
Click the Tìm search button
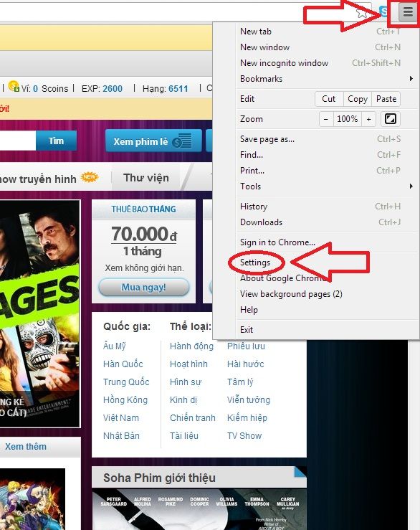[x=56, y=141]
